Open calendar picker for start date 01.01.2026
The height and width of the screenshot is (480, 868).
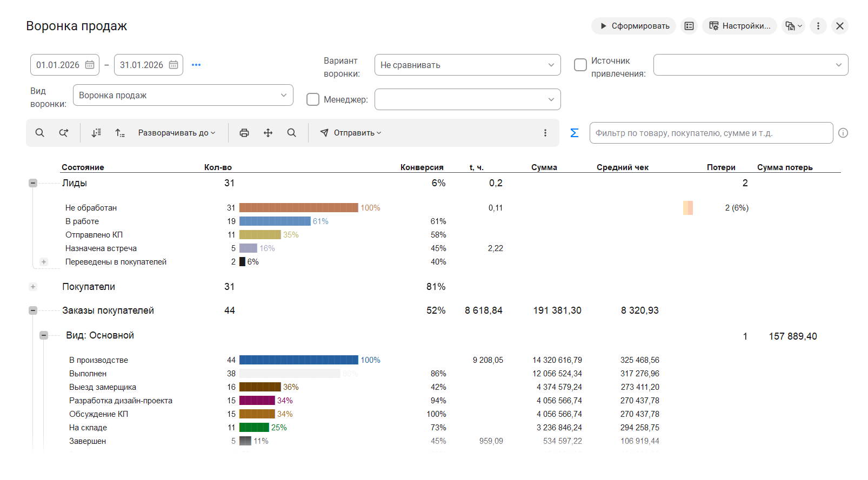click(x=90, y=65)
